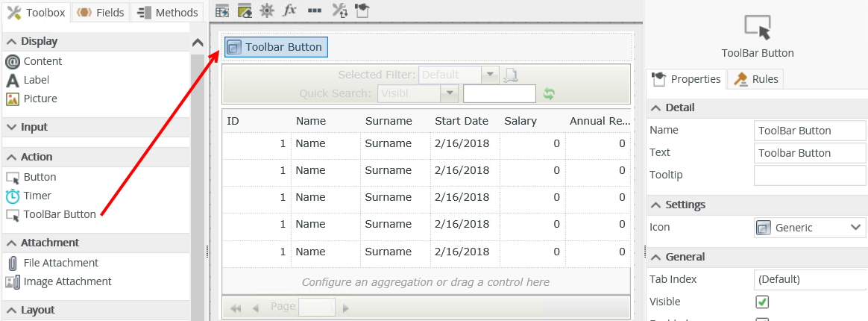Image resolution: width=868 pixels, height=321 pixels.
Task: Click the fx expressions icon in designer toolbar
Action: pyautogui.click(x=290, y=10)
